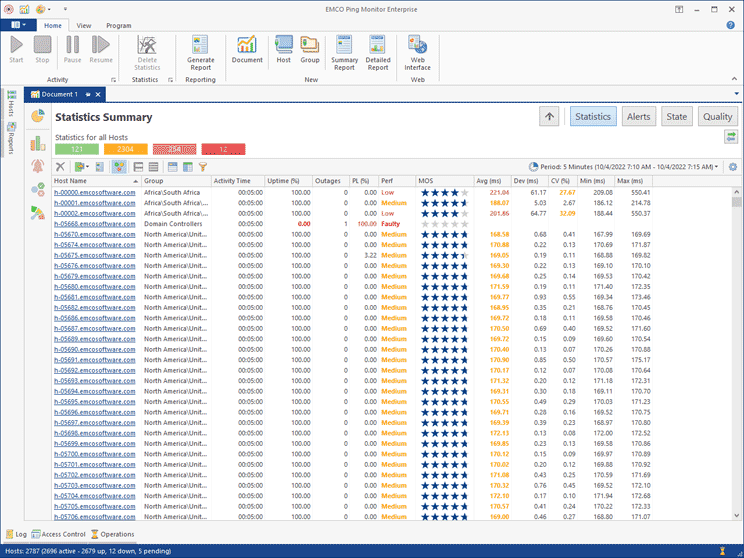The width and height of the screenshot is (744, 558).
Task: Click the filter funnel icon in the table toolbar
Action: pos(202,167)
